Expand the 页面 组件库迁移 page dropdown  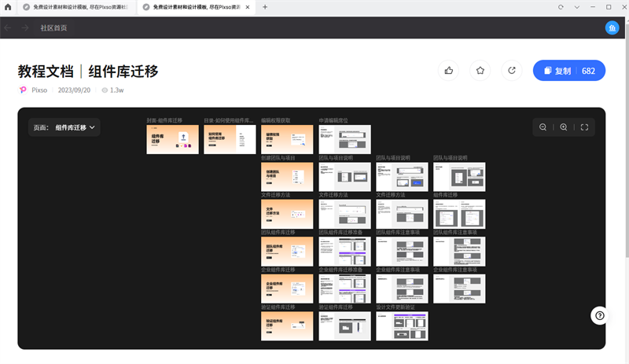coord(64,127)
